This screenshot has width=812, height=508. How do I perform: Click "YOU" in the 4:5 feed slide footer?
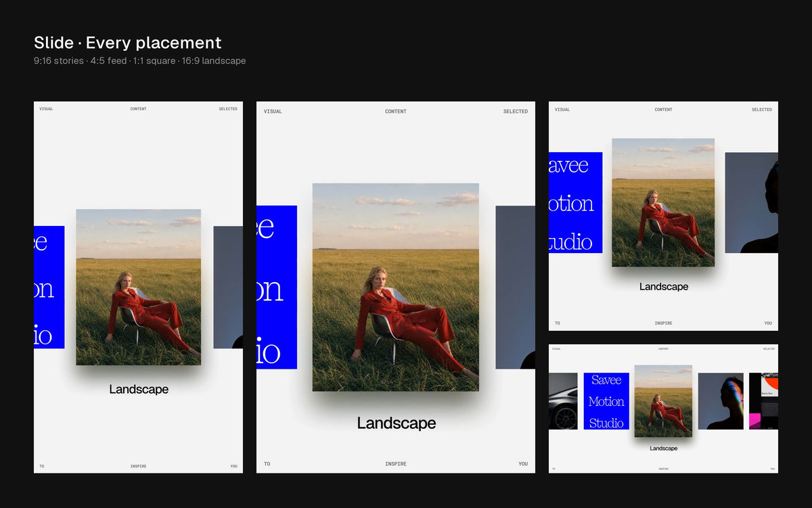click(523, 464)
